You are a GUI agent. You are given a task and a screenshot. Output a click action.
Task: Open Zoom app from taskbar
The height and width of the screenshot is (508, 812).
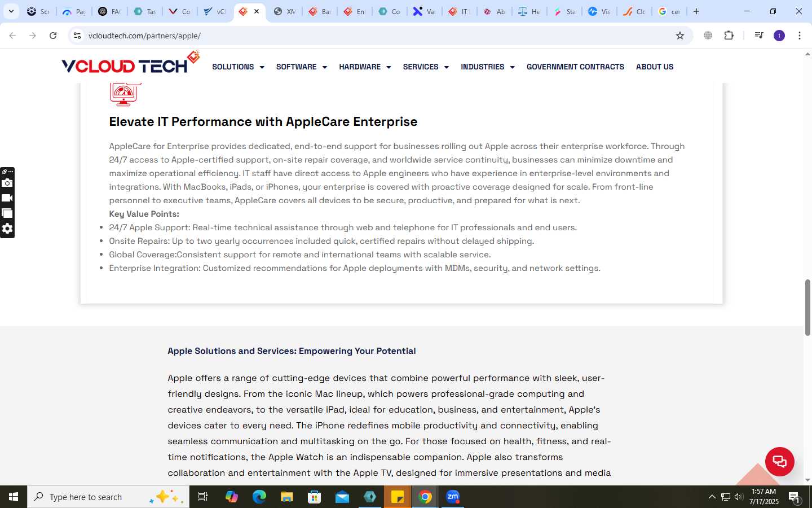click(x=453, y=497)
